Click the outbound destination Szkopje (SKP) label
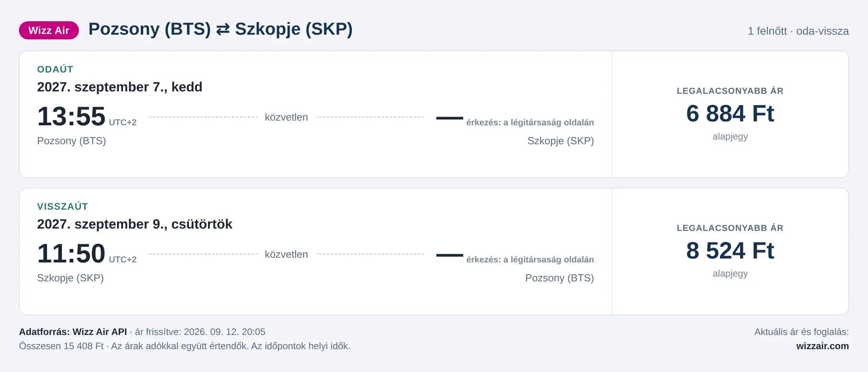868x372 pixels. (561, 141)
